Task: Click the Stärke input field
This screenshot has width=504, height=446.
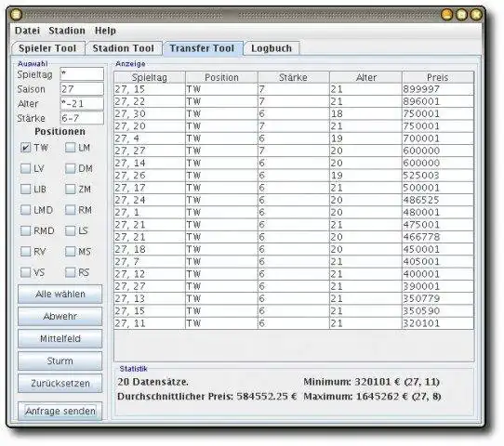Action: [x=82, y=118]
